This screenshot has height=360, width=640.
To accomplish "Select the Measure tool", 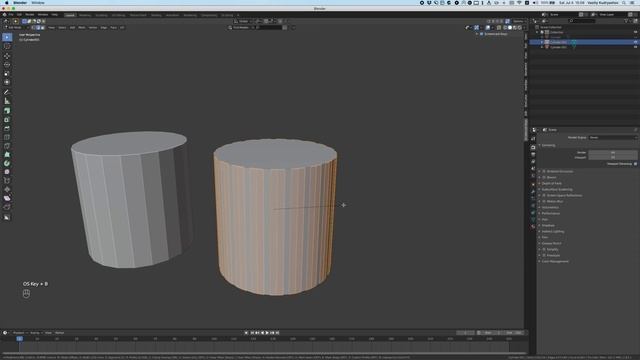I will point(7,101).
